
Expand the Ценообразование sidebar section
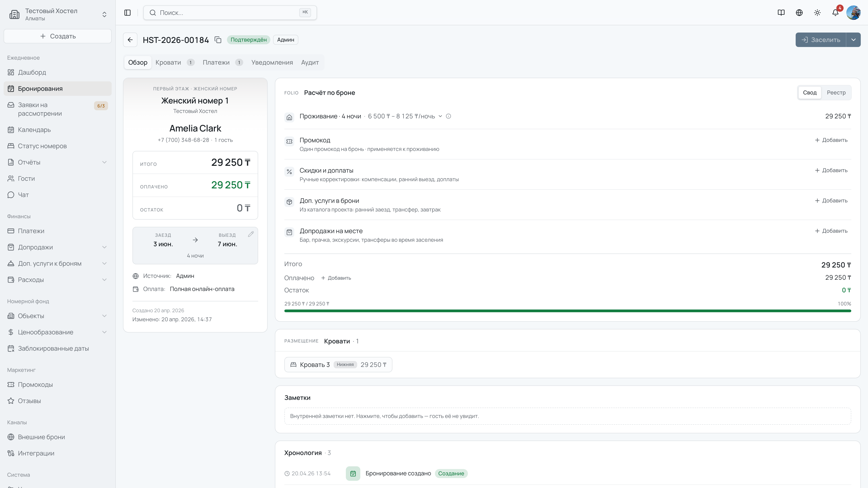click(104, 332)
